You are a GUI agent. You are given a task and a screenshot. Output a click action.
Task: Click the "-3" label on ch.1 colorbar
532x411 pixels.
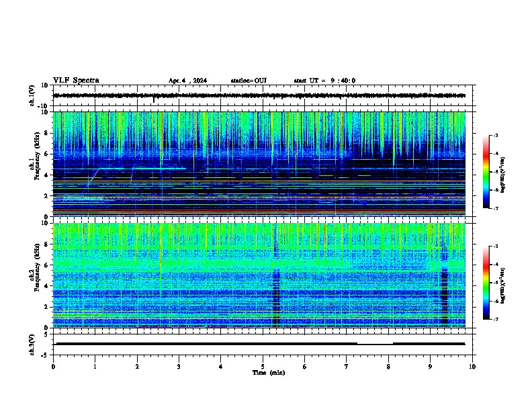point(495,136)
